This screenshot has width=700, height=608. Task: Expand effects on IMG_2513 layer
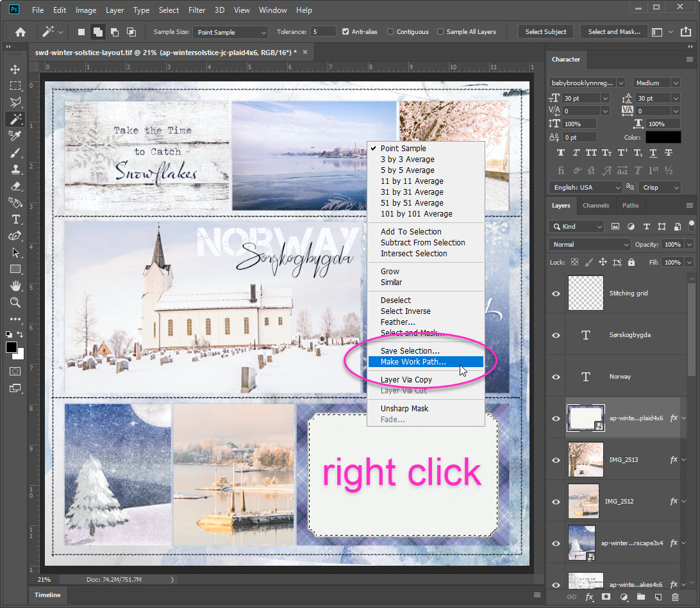click(x=683, y=460)
